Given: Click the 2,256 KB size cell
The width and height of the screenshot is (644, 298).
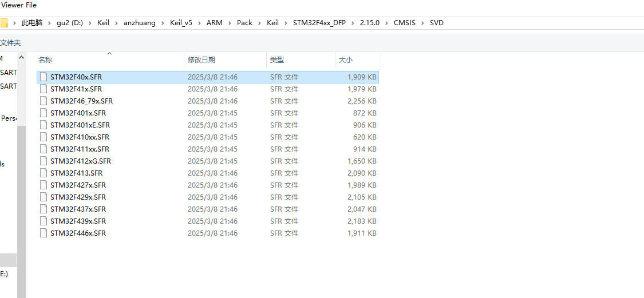Looking at the screenshot, I should point(362,101).
